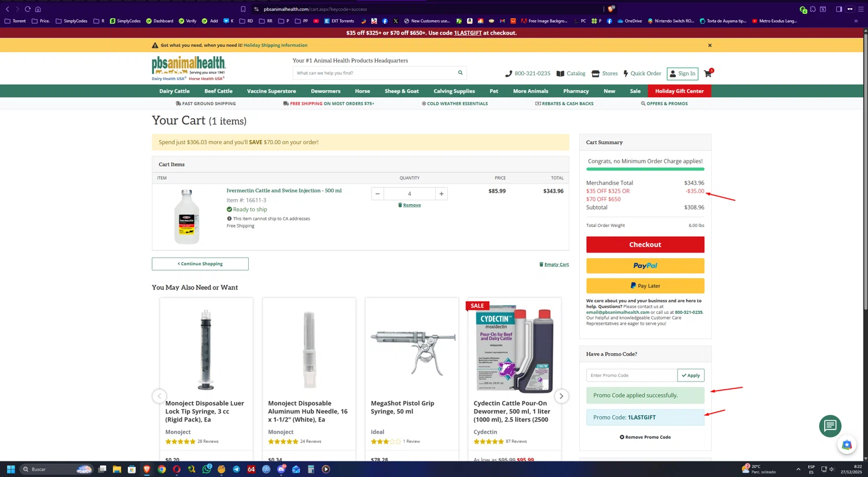Show more bookmarks with the overflow chevron
The height and width of the screenshot is (477, 868).
tap(856, 21)
